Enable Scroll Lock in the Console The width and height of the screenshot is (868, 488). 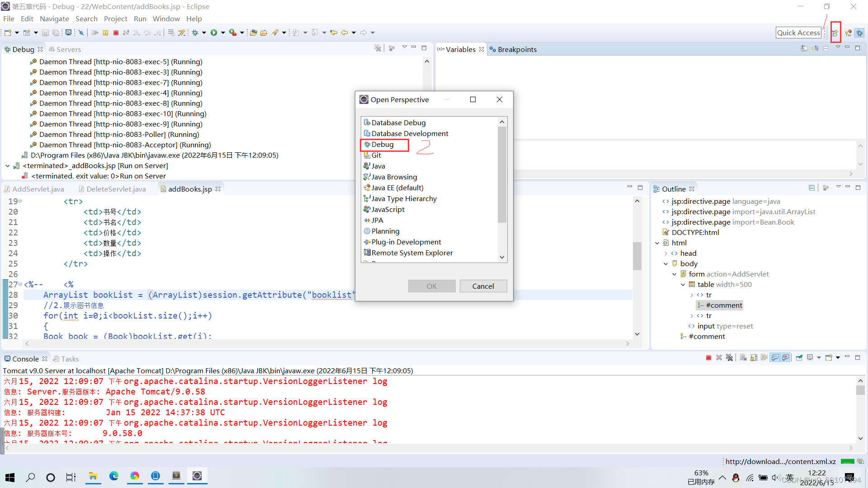tap(753, 357)
